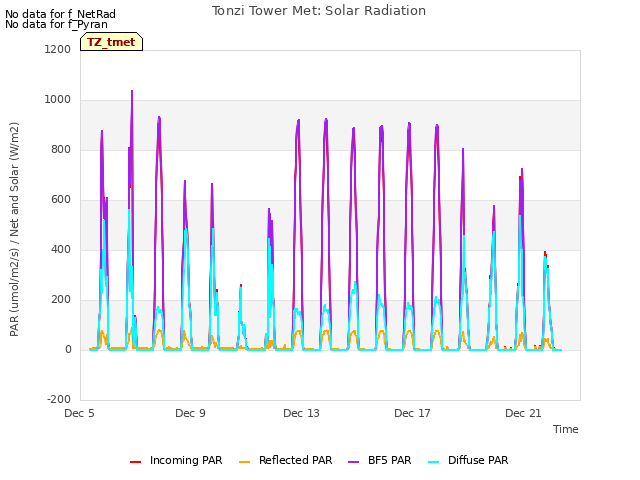Click the 800 y-axis tick label

click(61, 149)
